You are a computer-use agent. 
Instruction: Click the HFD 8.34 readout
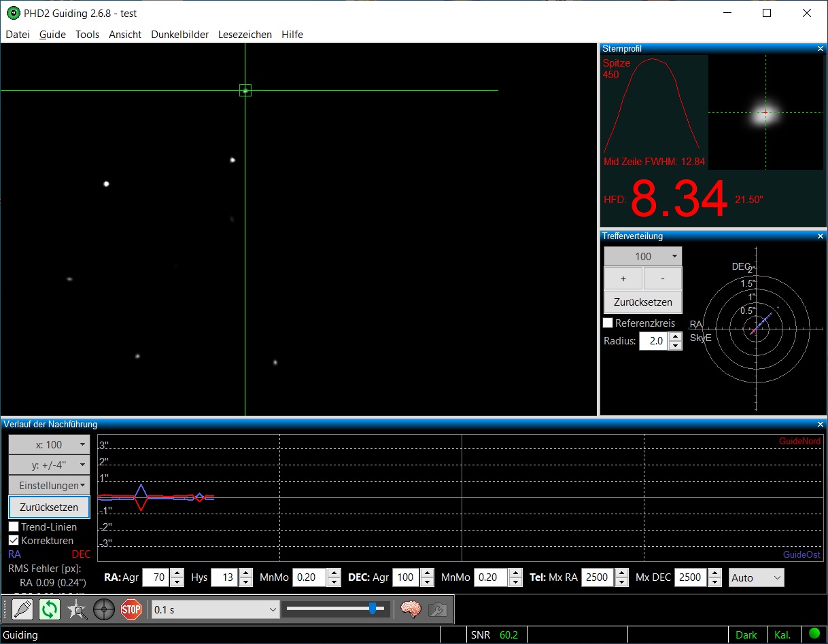tap(678, 200)
